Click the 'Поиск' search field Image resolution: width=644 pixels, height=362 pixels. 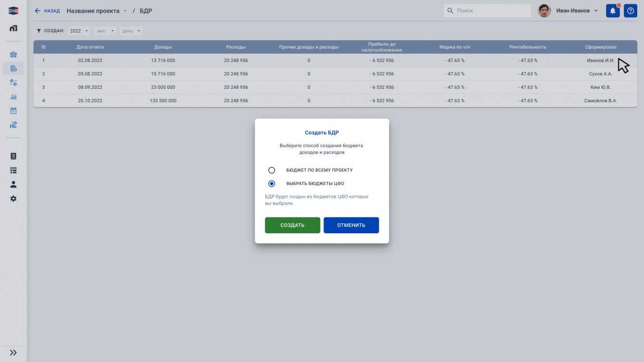click(x=487, y=11)
